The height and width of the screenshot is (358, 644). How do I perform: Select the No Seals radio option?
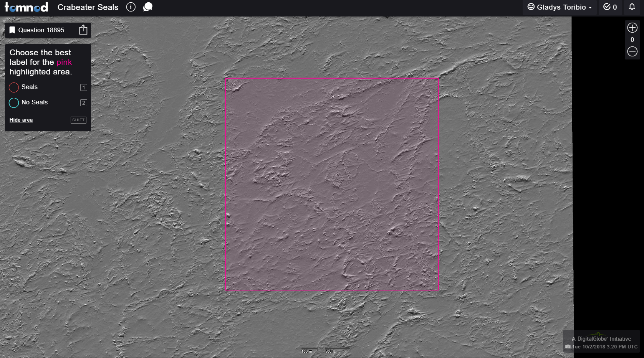pos(14,103)
